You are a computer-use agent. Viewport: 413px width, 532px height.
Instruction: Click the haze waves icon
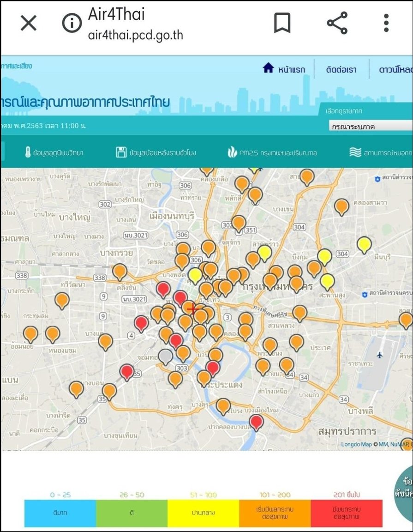click(355, 152)
